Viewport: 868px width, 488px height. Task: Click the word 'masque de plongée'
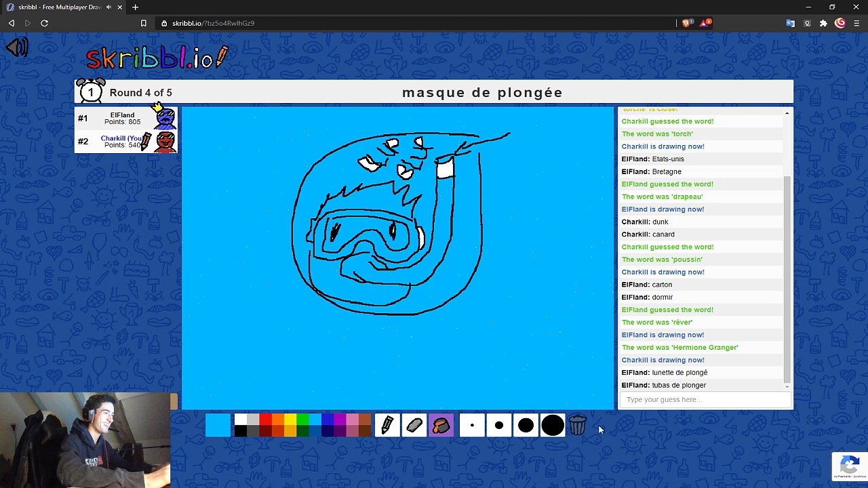click(482, 93)
